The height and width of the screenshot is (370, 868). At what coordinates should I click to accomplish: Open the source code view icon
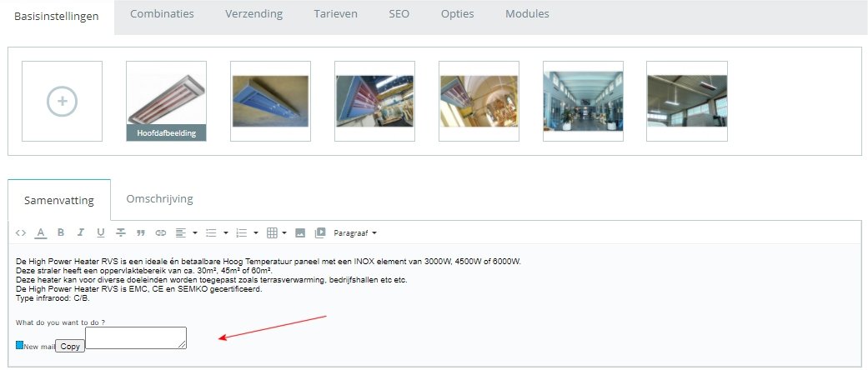coord(21,232)
